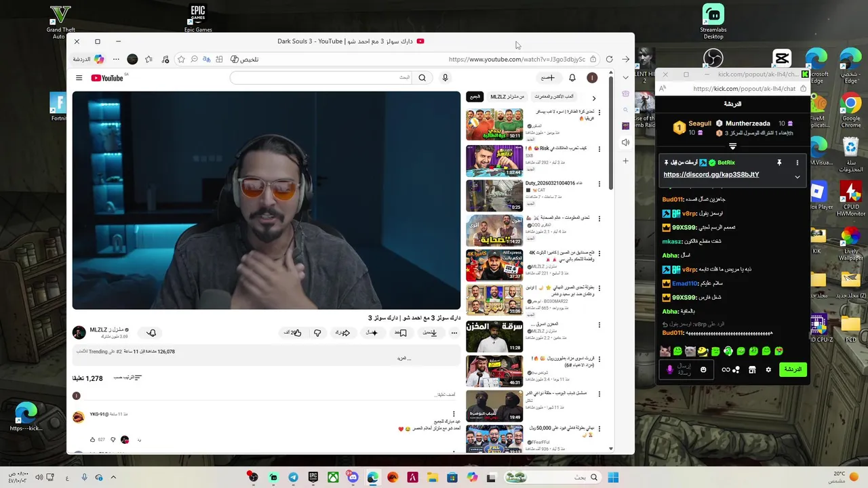The width and height of the screenshot is (868, 488).
Task: Open the Edge favorites list icon
Action: pos(149,59)
